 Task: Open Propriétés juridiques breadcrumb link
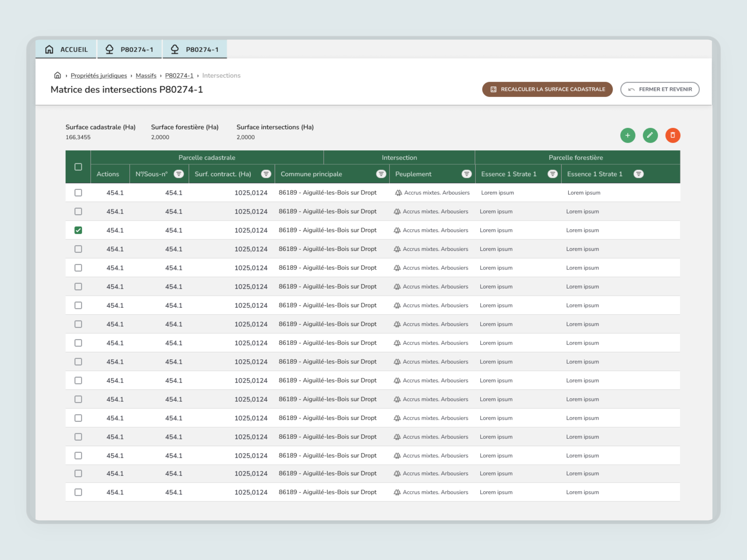click(99, 76)
